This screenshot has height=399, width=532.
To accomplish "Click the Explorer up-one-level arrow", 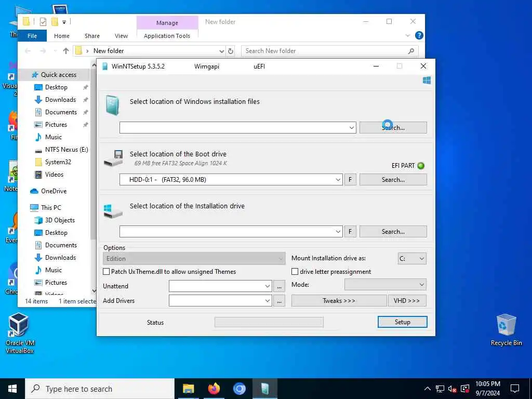I will (66, 51).
